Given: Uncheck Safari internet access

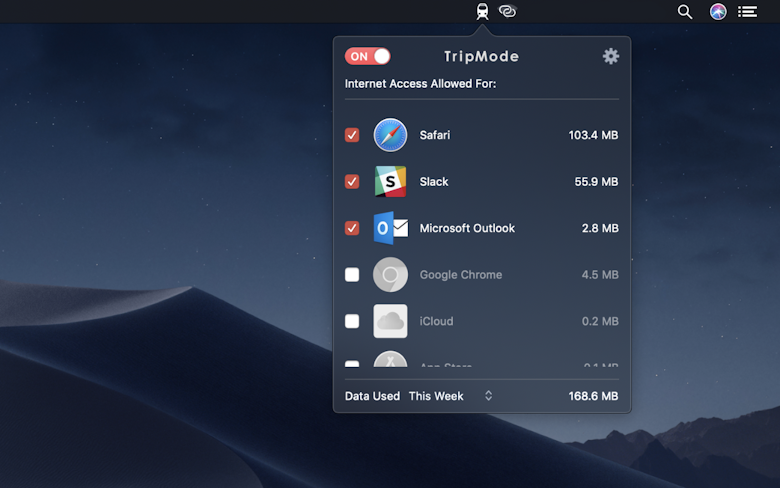Looking at the screenshot, I should pos(352,135).
